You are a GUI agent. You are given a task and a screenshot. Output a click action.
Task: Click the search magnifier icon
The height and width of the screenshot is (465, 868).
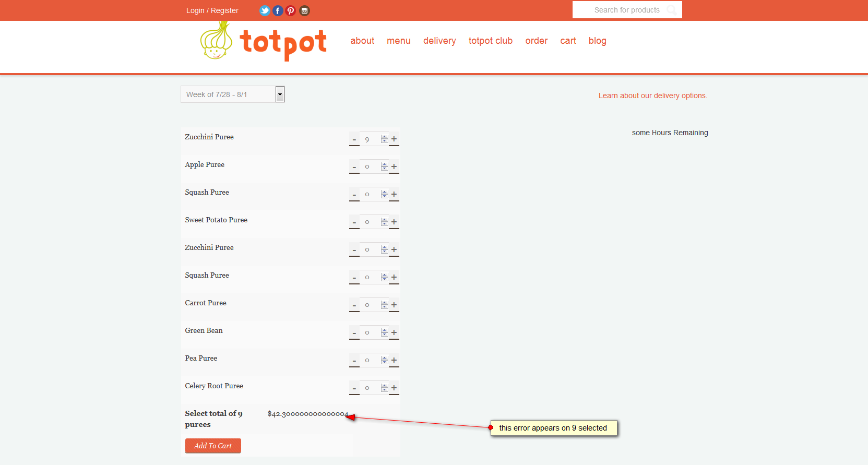pos(672,10)
